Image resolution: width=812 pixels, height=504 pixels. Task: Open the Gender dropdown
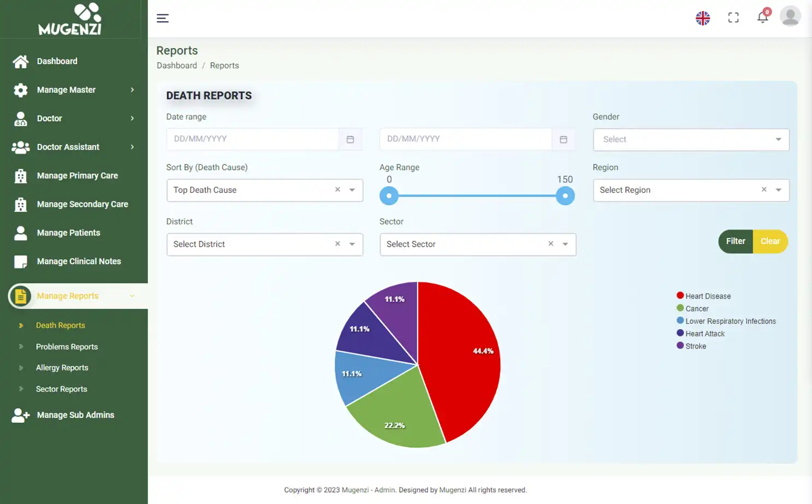pyautogui.click(x=691, y=139)
